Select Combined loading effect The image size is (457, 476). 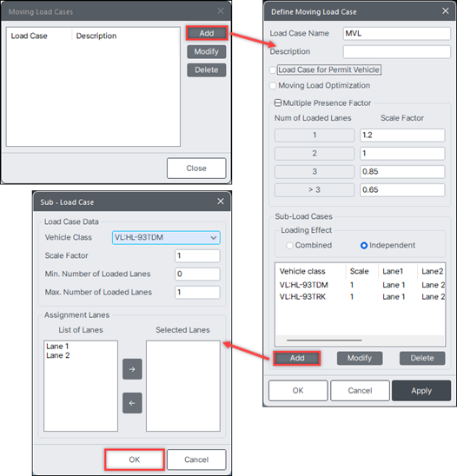coord(289,245)
